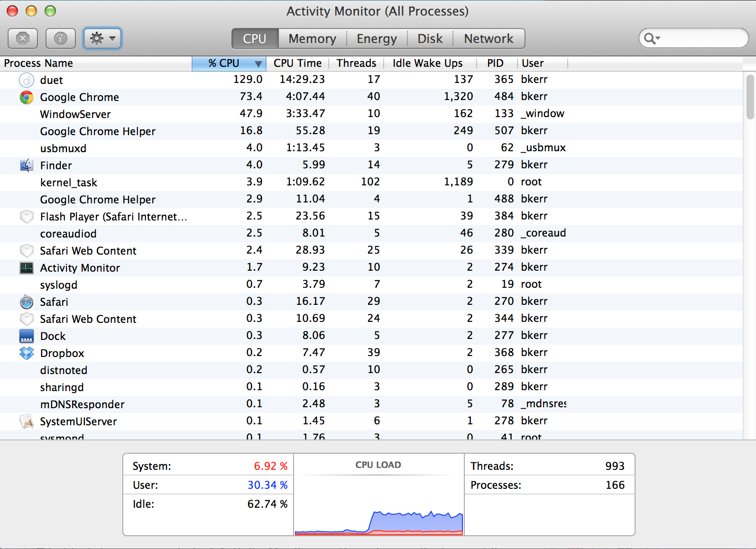Image resolution: width=756 pixels, height=549 pixels.
Task: Click the _window user cell
Action: tap(543, 113)
